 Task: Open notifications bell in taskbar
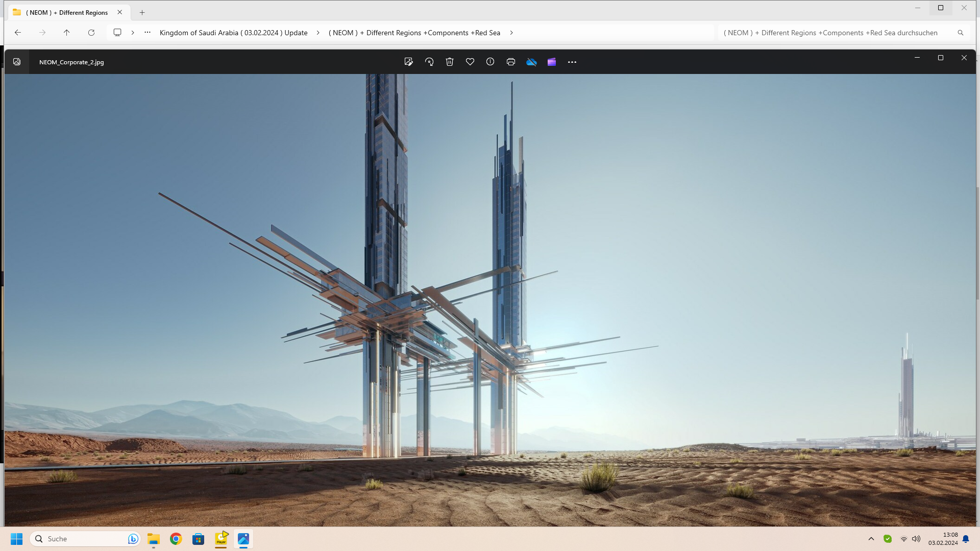point(966,539)
